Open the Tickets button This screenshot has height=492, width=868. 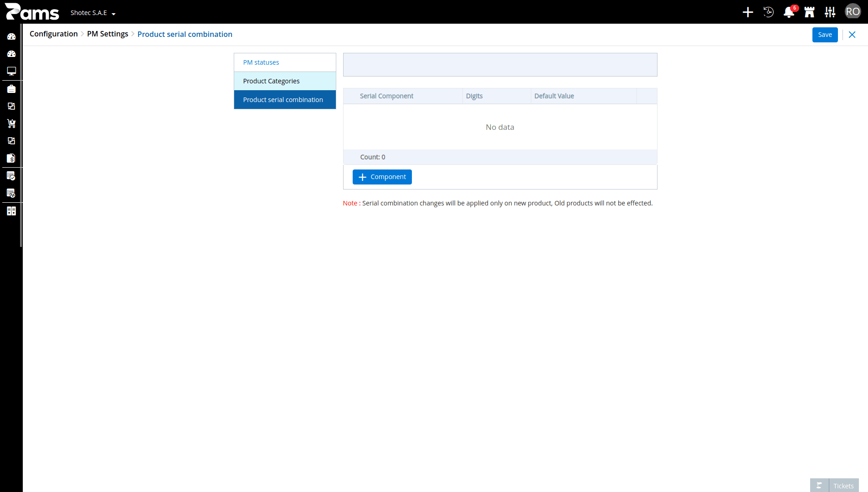click(x=843, y=486)
